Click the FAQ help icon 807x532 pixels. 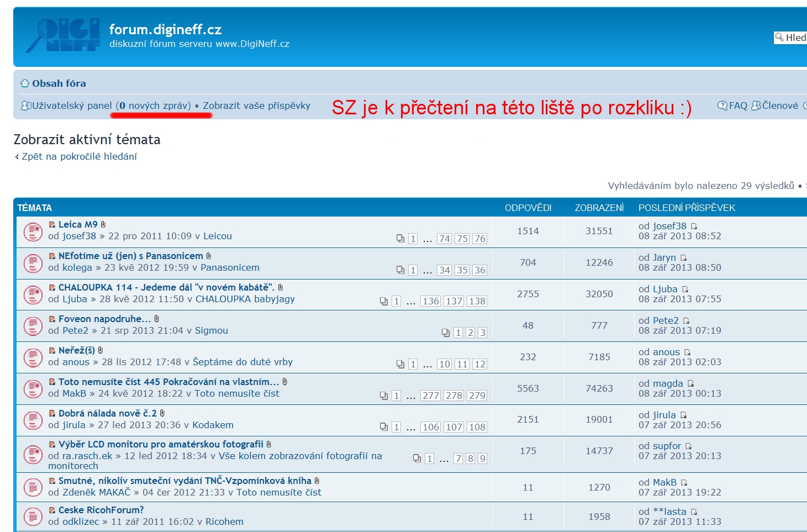(x=722, y=106)
